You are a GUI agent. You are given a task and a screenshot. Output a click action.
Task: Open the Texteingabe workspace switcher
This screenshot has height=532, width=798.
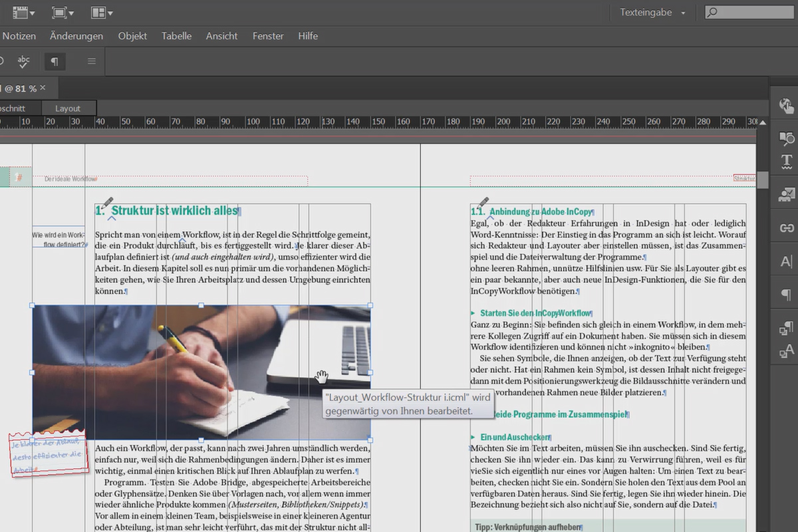tap(652, 12)
